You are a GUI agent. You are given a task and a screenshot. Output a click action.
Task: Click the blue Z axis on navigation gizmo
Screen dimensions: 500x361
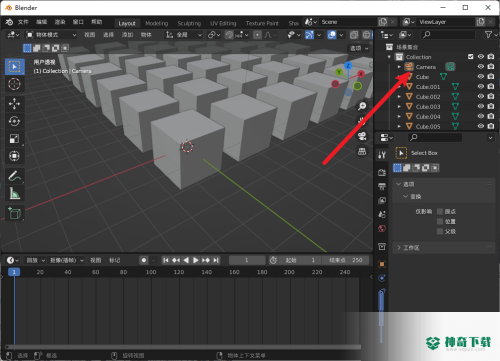coord(348,65)
